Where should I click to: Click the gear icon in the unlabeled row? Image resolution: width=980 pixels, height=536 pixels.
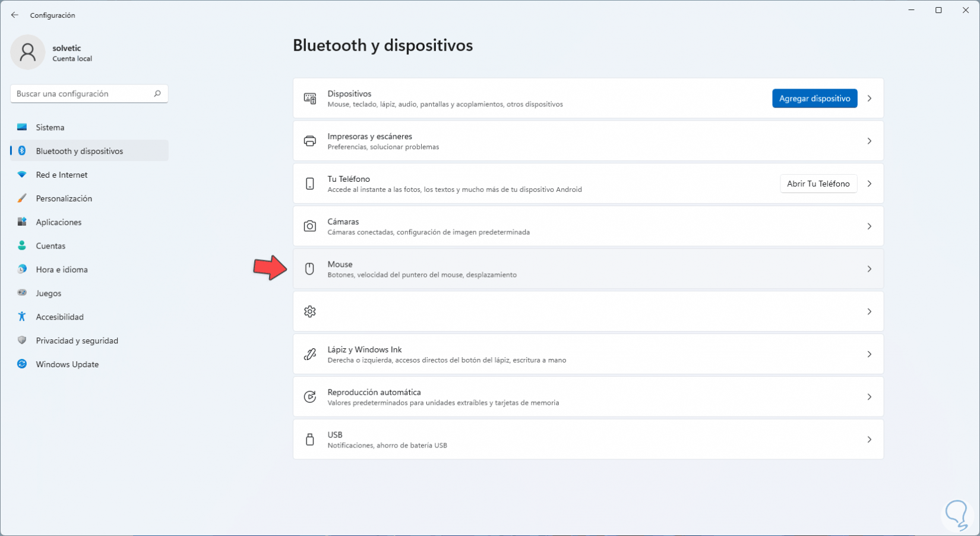click(x=309, y=312)
